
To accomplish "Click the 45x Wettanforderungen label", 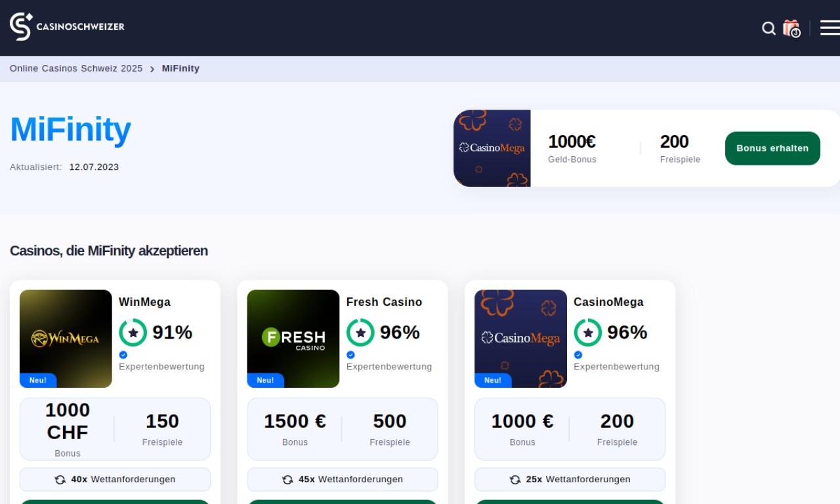I will click(351, 480).
